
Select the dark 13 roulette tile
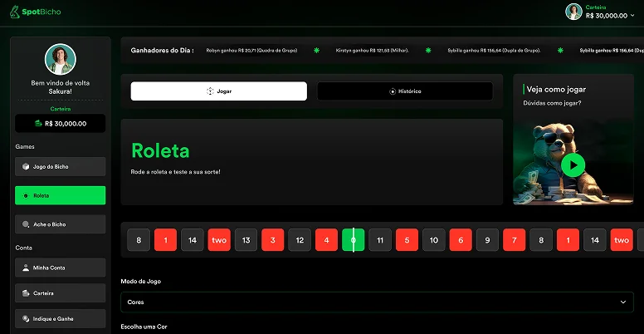pyautogui.click(x=246, y=240)
